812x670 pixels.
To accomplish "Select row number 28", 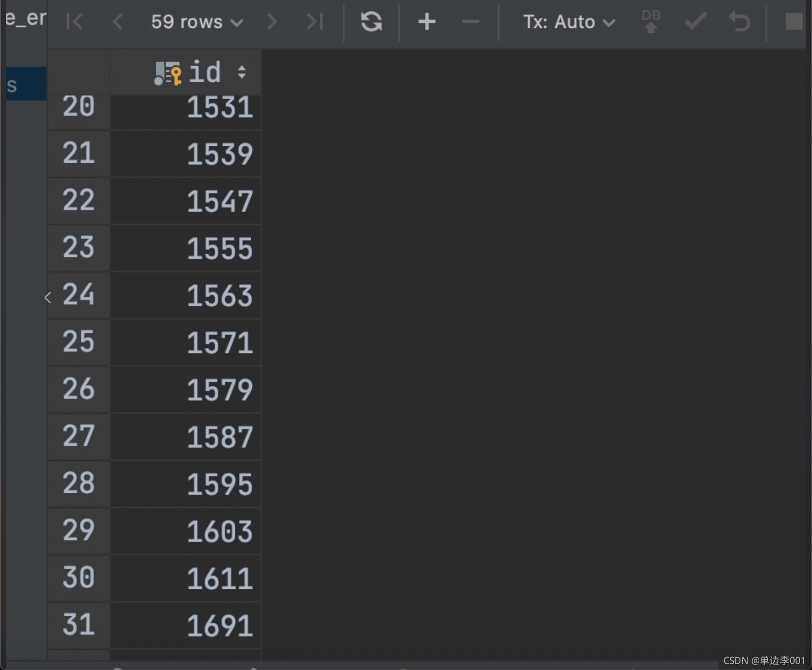I will tap(79, 484).
